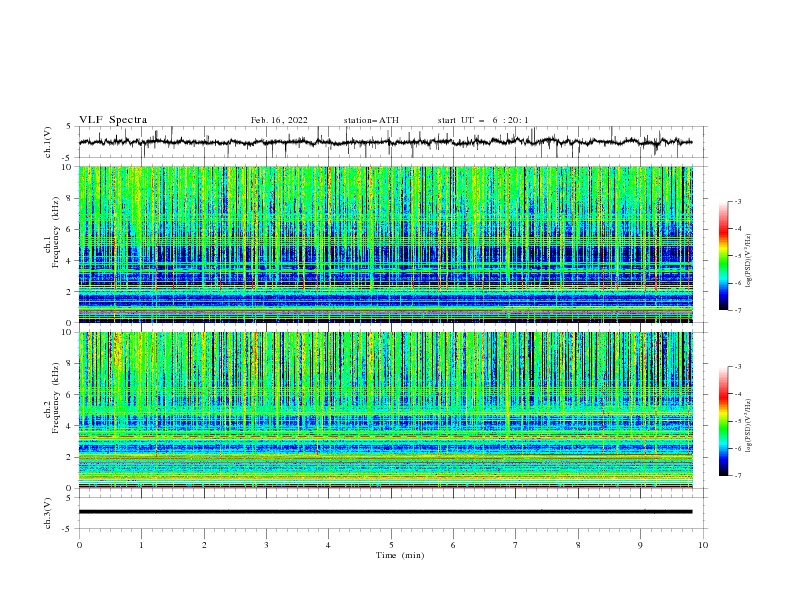This screenshot has width=792, height=612.
Task: Click the "VLF Spectra" plot title
Action: pyautogui.click(x=113, y=120)
